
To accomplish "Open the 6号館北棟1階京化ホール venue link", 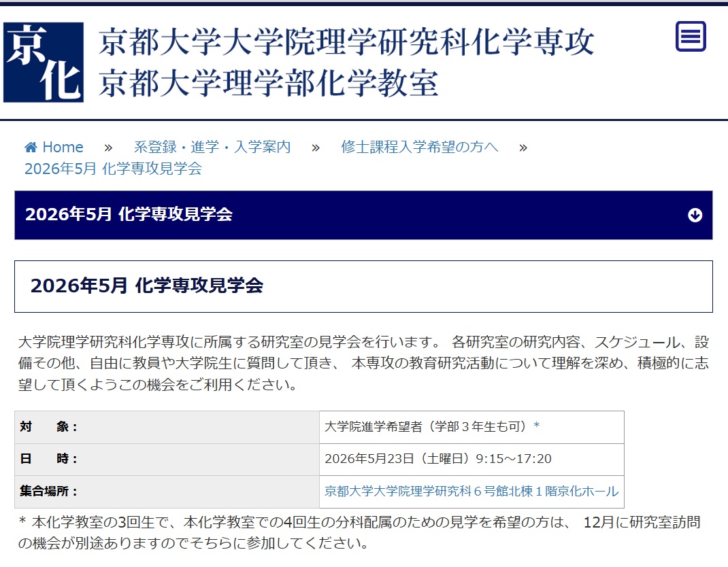I will click(471, 492).
